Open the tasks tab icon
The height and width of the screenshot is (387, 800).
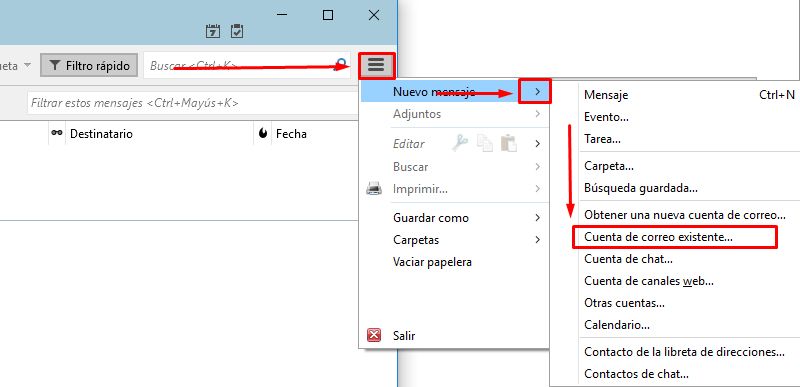[237, 31]
